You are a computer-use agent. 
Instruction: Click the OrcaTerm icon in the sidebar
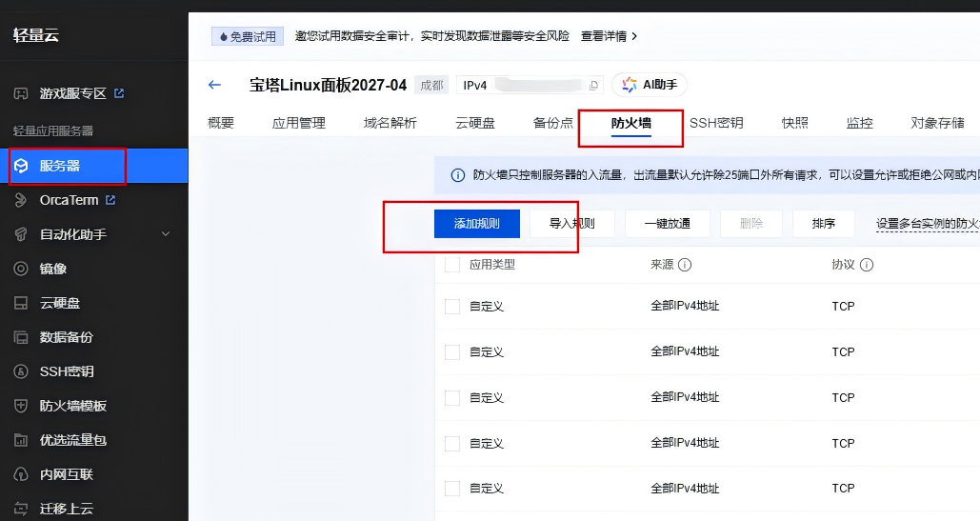point(21,200)
